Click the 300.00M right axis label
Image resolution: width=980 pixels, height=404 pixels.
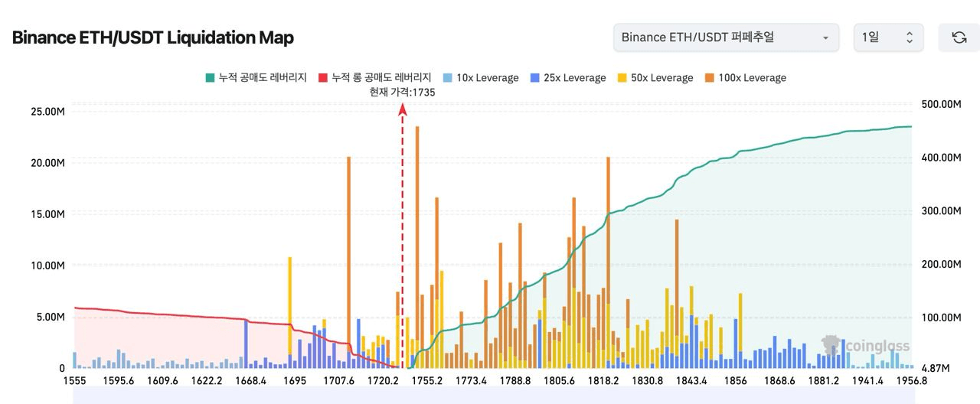pos(940,211)
